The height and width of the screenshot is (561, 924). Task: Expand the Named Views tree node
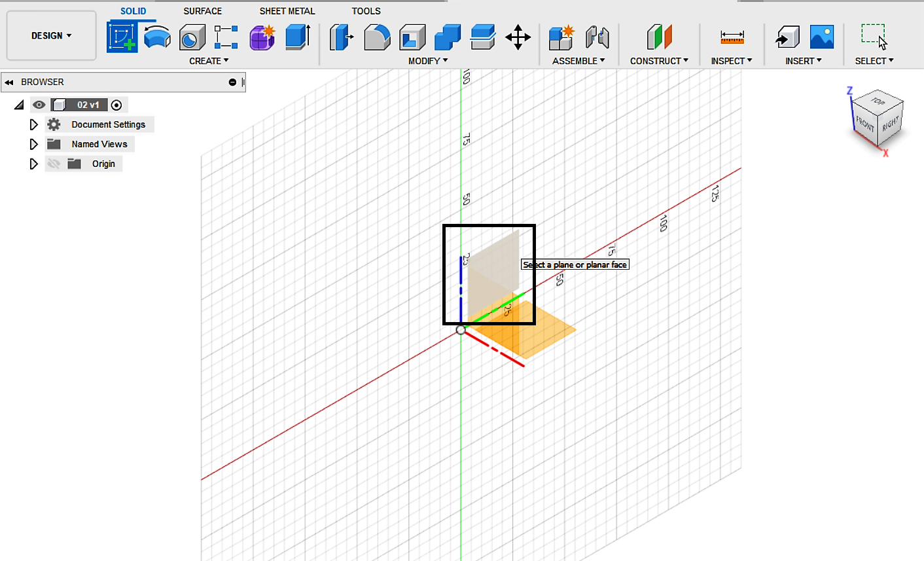[x=34, y=144]
